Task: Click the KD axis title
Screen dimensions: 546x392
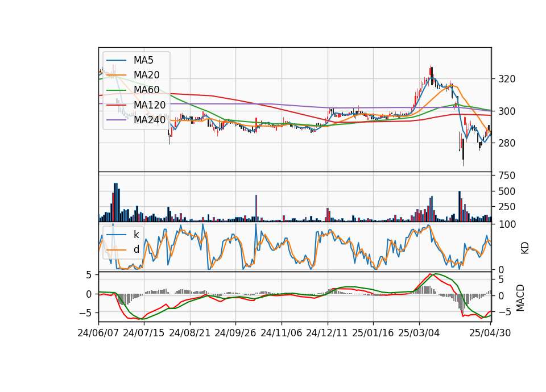Action: pyautogui.click(x=525, y=248)
